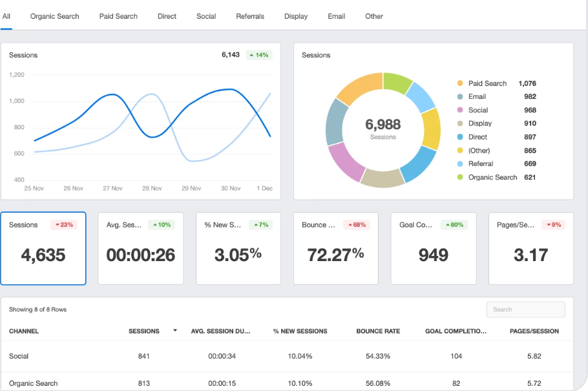Click the green 80% badge on Goal Completions
The image size is (588, 391).
pyautogui.click(x=454, y=224)
